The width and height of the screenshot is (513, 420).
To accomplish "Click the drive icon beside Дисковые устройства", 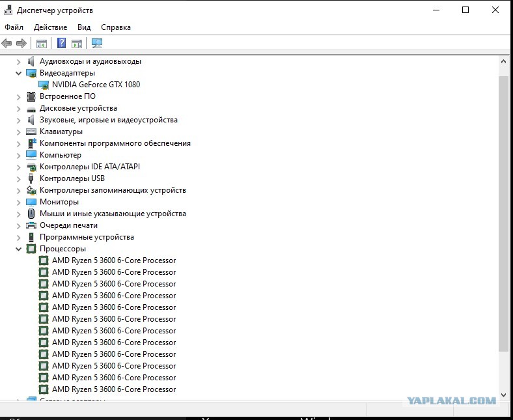I will click(x=31, y=109).
